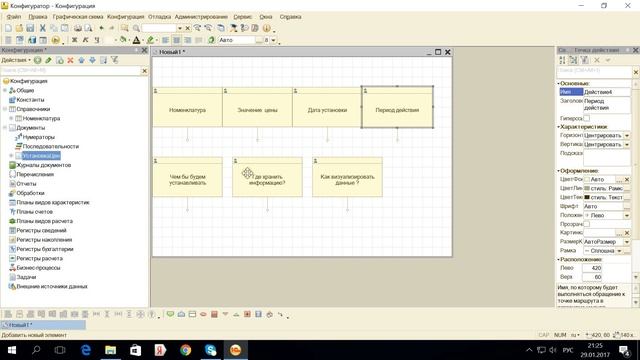Open a file via the folder icon
640x360 pixels.
coord(19,28)
